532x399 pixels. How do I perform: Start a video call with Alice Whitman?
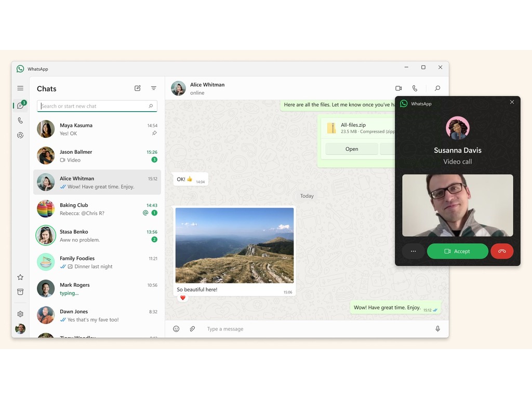pos(398,88)
